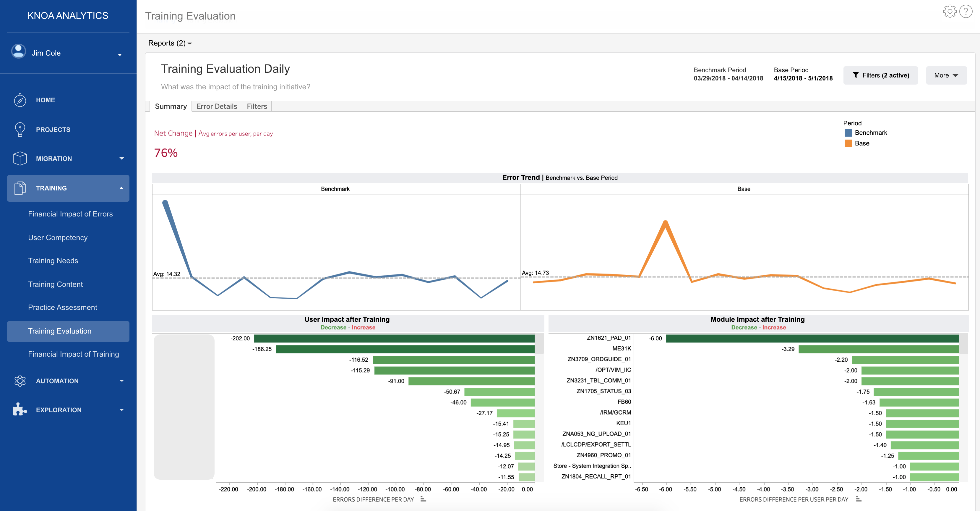Click the Home compass icon
This screenshot has width=980, height=511.
click(x=20, y=100)
